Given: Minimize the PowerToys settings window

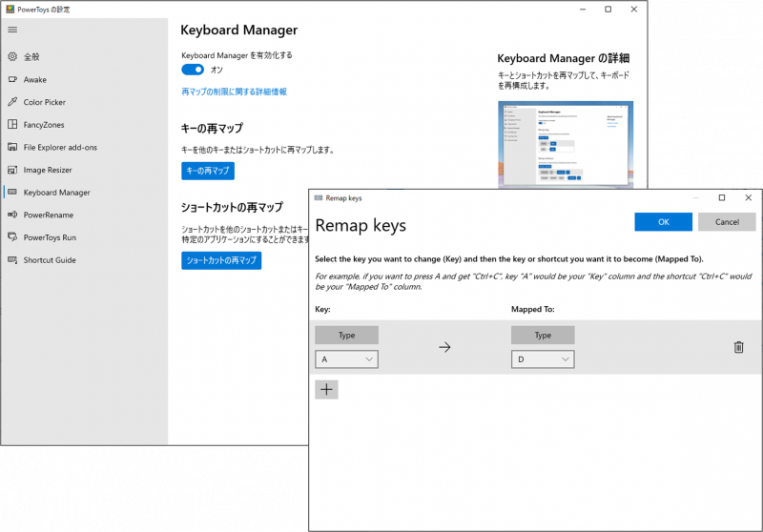Looking at the screenshot, I should 583,10.
